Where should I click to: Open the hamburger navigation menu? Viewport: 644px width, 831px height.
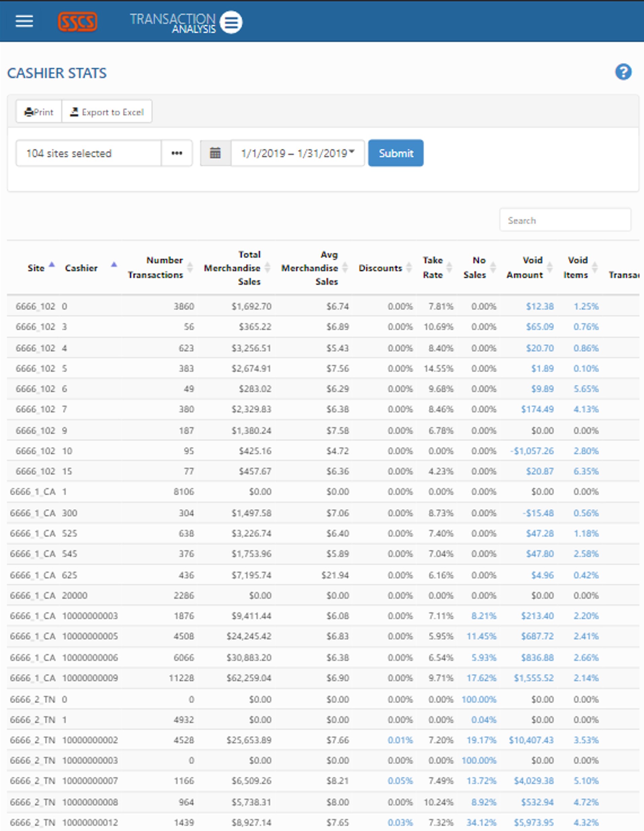24,21
